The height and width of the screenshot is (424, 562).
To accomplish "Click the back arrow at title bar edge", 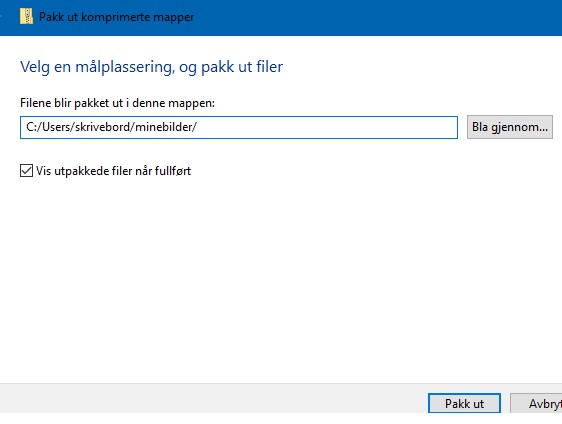I will click(x=1, y=16).
